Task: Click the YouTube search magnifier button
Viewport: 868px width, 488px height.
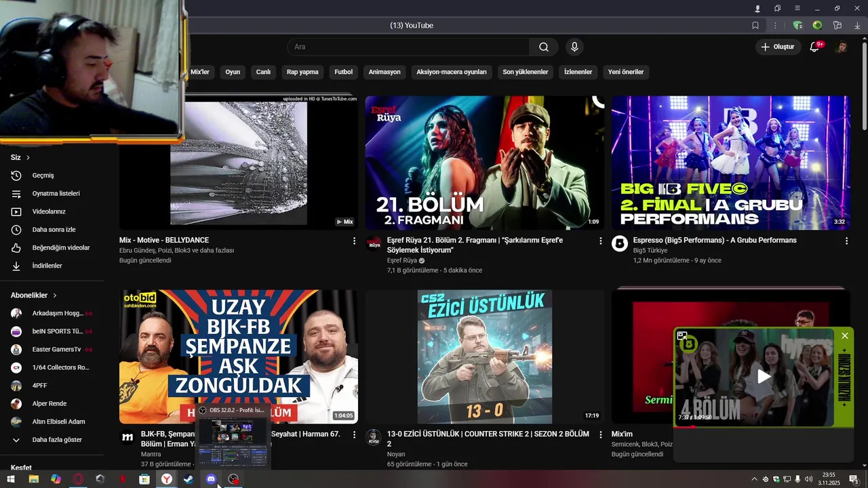Action: 544,47
